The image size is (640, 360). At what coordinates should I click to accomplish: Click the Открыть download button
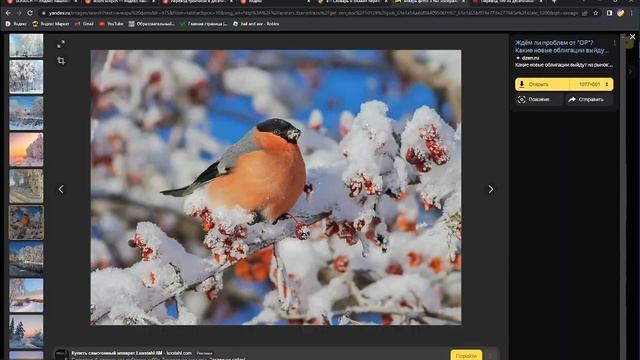542,84
